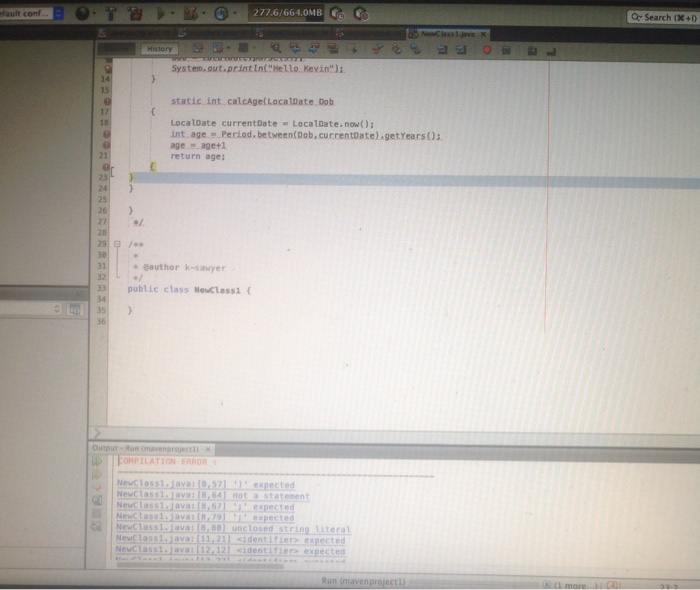
Task: Start macro recording red circle
Action: tap(487, 50)
